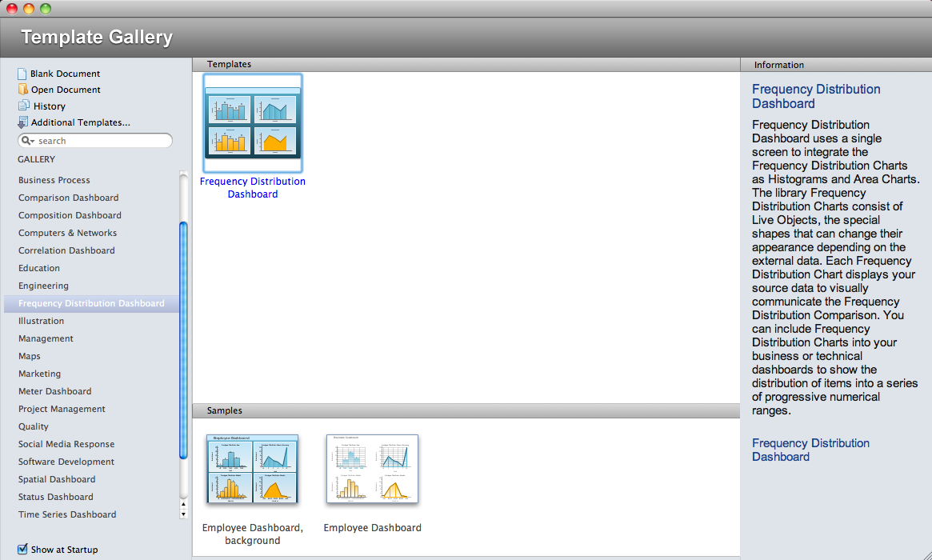Select the Business Process gallery category
932x560 pixels.
pos(54,180)
